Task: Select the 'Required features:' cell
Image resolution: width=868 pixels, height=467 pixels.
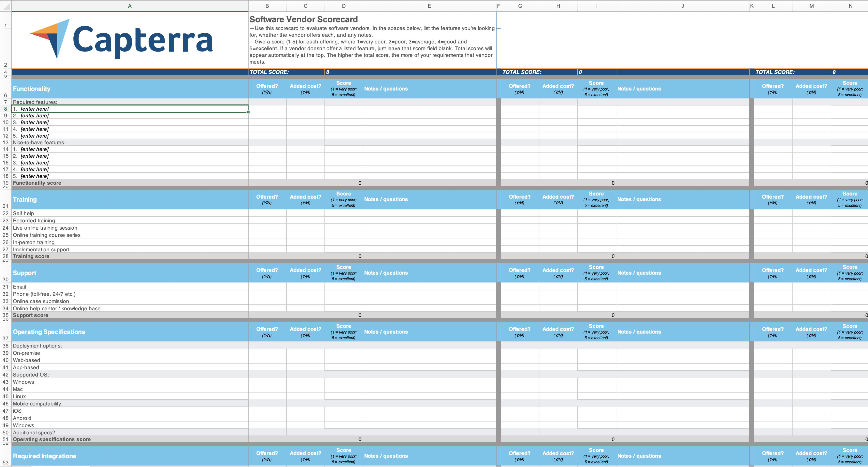Action: pos(130,102)
